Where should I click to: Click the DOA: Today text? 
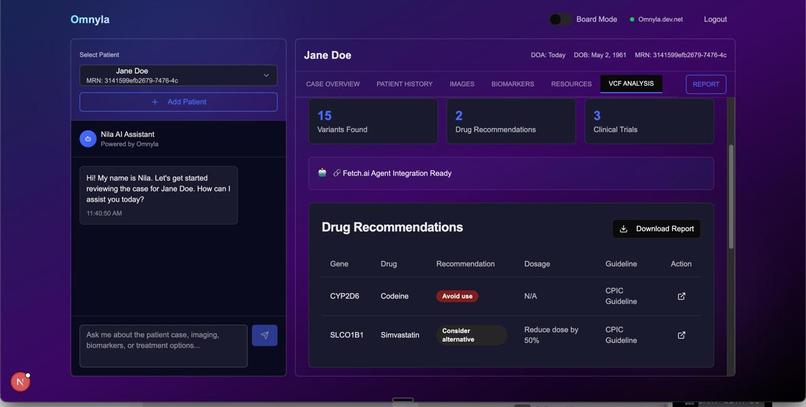(548, 55)
